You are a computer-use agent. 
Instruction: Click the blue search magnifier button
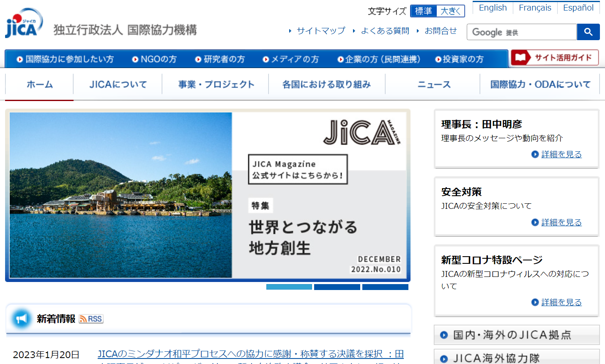588,32
